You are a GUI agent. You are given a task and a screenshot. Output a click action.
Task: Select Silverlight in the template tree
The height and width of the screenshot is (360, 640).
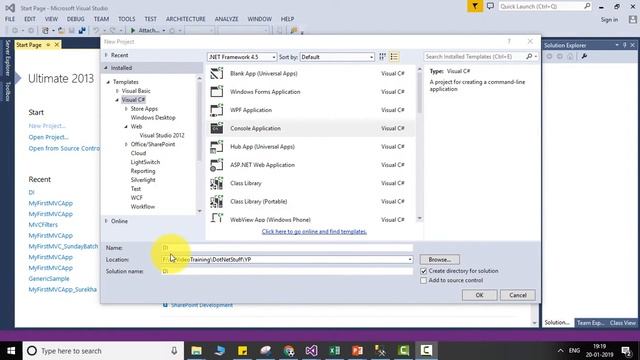click(143, 180)
